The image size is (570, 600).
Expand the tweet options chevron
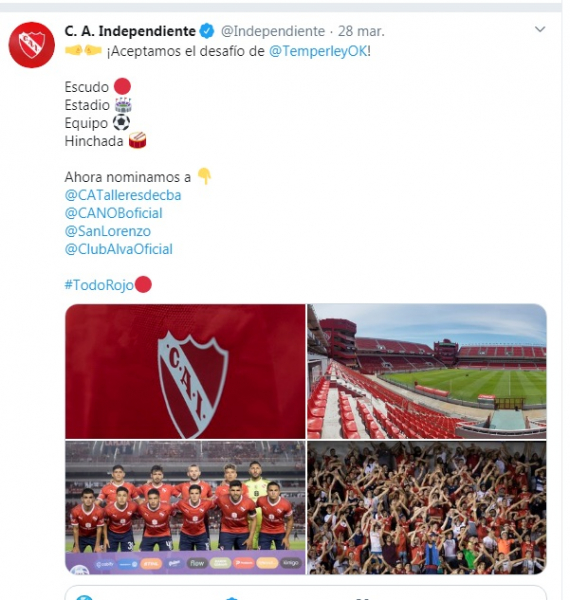[x=540, y=29]
